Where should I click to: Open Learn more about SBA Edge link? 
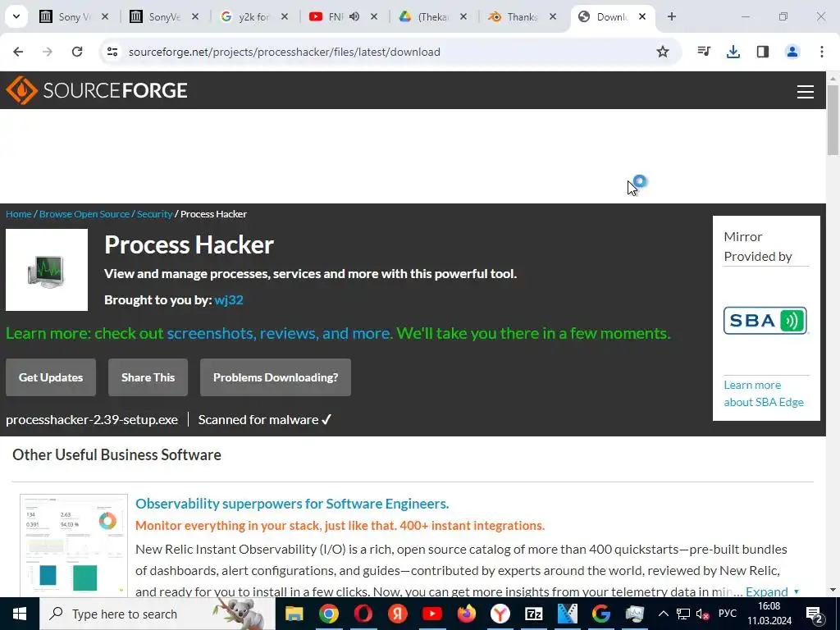click(764, 393)
